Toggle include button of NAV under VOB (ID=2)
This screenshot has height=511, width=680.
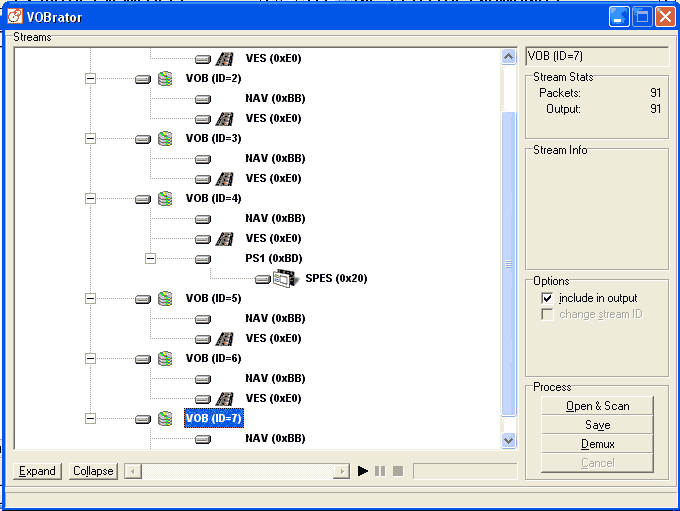pyautogui.click(x=203, y=99)
